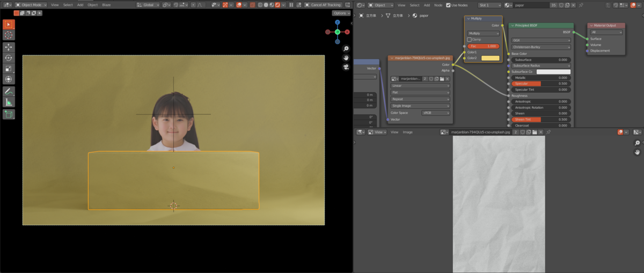Duplicate the papor material with new-material icon
The width and height of the screenshot is (644, 273).
567,5
